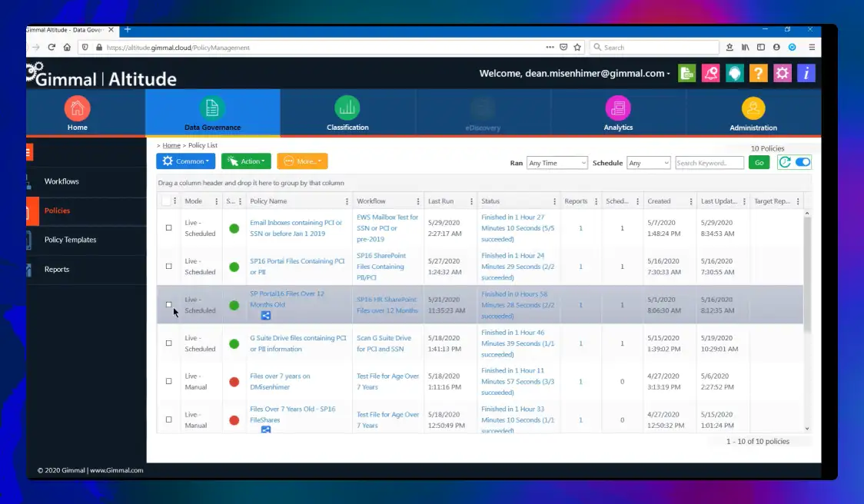This screenshot has height=504, width=864.
Task: Click the refresh icon beside Go button
Action: click(x=785, y=162)
